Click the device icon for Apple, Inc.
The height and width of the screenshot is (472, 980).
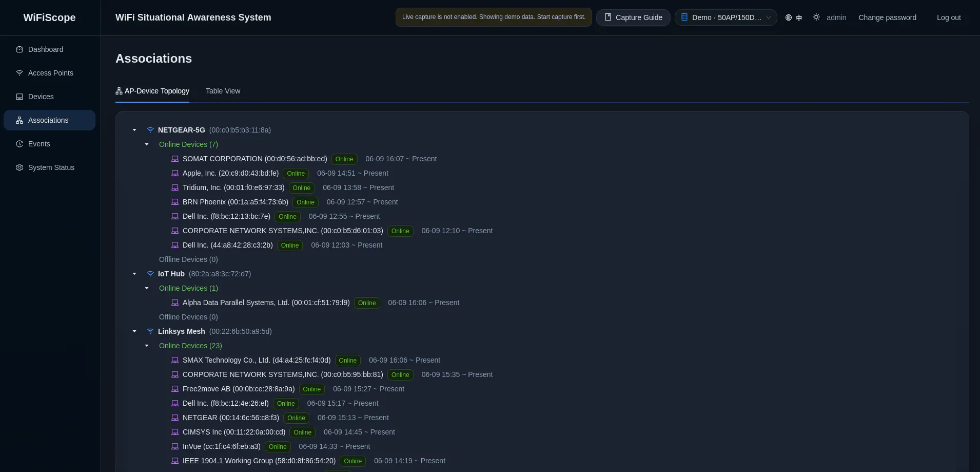(175, 173)
